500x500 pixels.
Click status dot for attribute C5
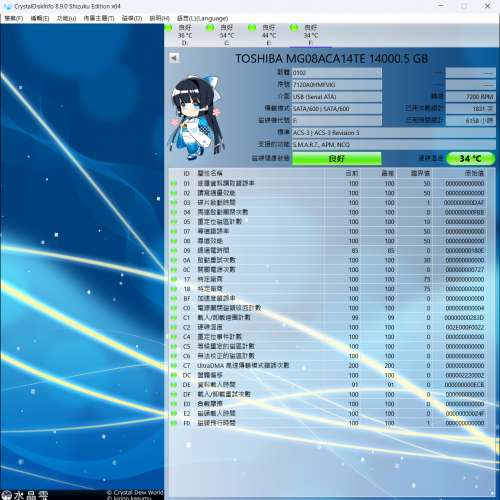(174, 346)
